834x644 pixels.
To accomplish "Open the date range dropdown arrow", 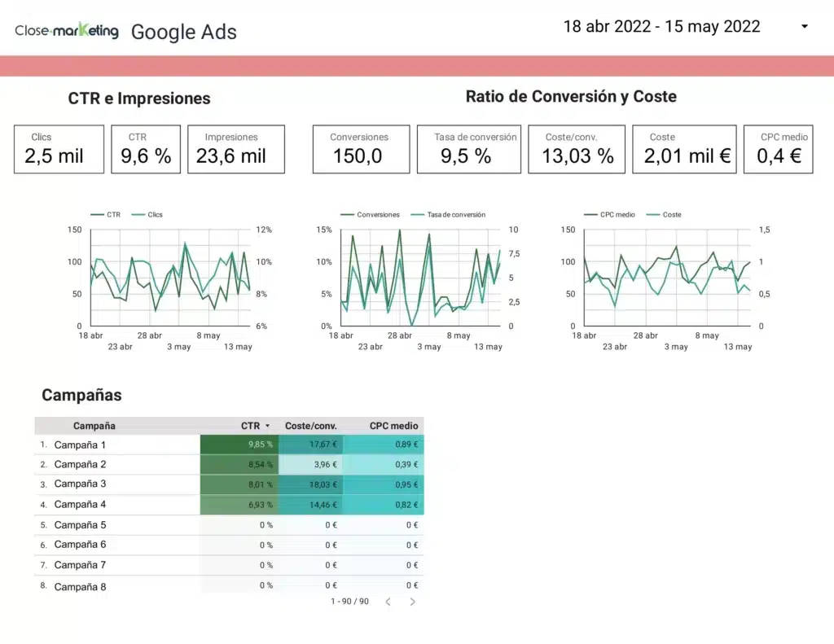I will point(805,27).
